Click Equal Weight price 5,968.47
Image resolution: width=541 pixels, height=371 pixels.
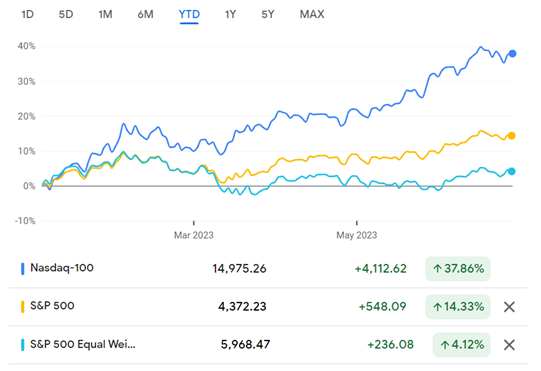tap(245, 345)
